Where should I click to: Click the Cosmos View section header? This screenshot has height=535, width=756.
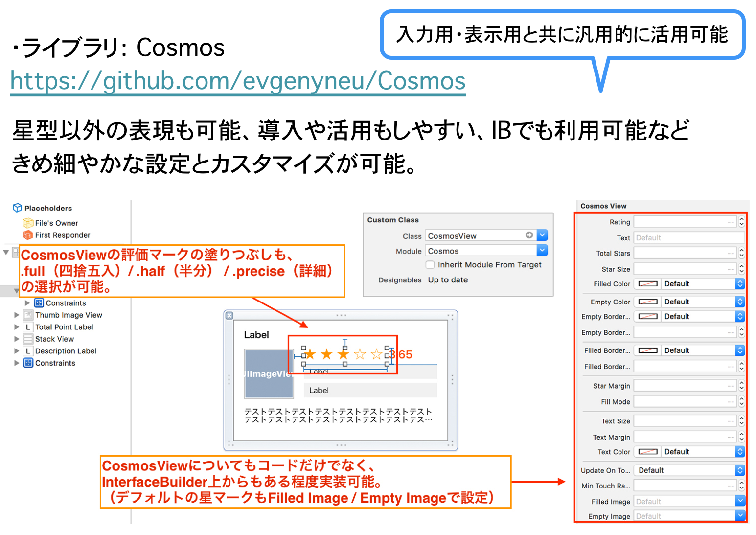(x=603, y=206)
